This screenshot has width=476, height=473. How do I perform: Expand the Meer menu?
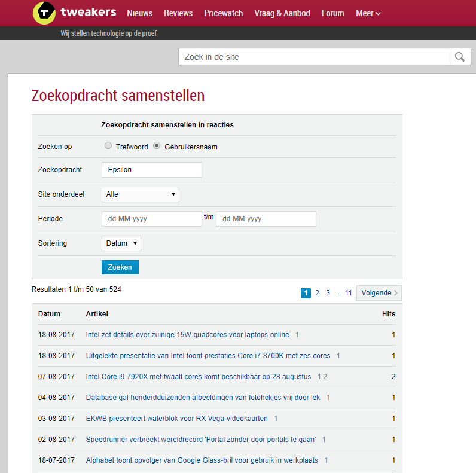point(368,13)
